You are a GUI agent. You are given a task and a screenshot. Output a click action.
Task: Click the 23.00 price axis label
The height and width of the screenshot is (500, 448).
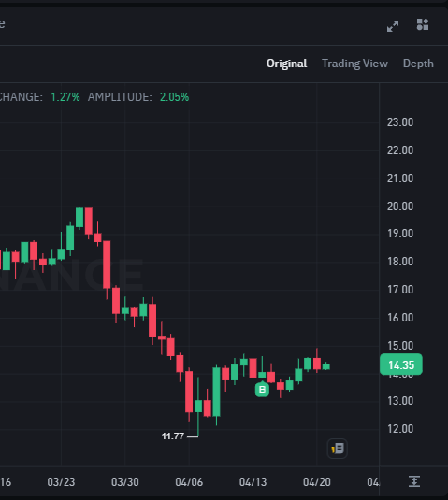click(x=400, y=122)
